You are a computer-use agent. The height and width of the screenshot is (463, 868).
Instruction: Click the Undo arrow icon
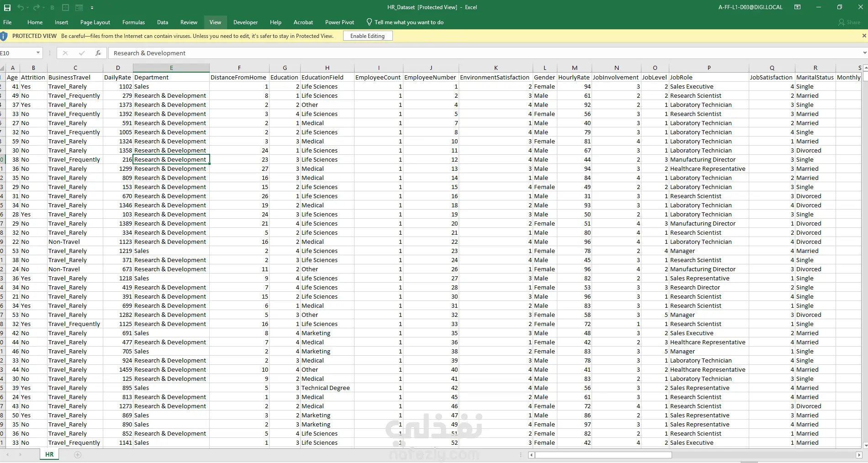pos(20,7)
